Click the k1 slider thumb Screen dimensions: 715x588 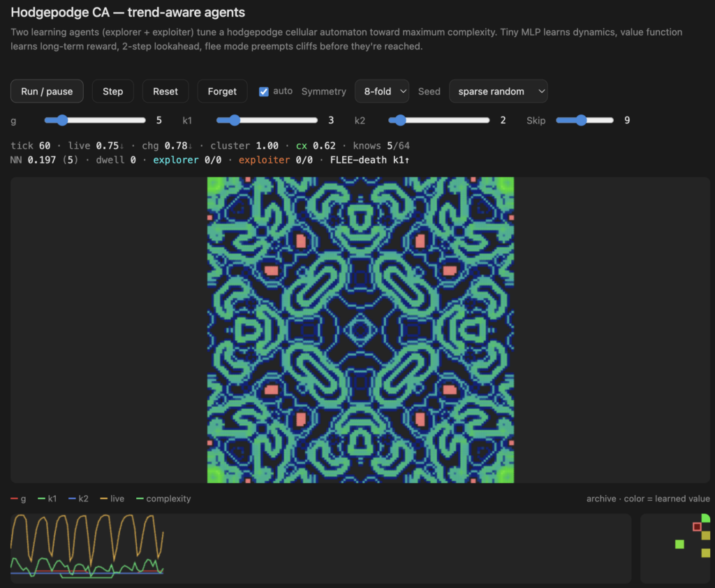pyautogui.click(x=235, y=120)
